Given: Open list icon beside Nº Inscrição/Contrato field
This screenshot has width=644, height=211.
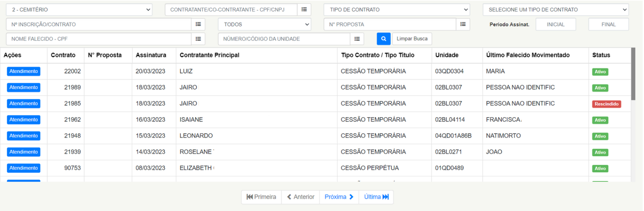Looking at the screenshot, I should point(198,24).
